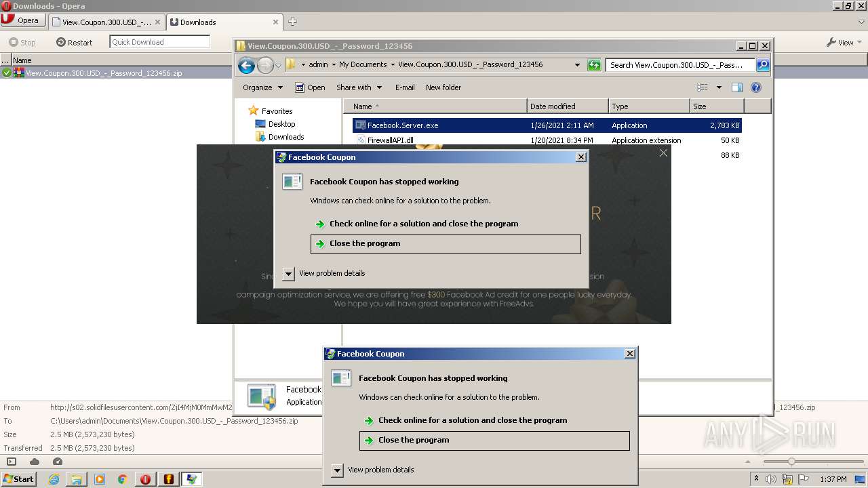This screenshot has width=868, height=488.
Task: Open Windows Media Player from the taskbar
Action: pyautogui.click(x=100, y=479)
